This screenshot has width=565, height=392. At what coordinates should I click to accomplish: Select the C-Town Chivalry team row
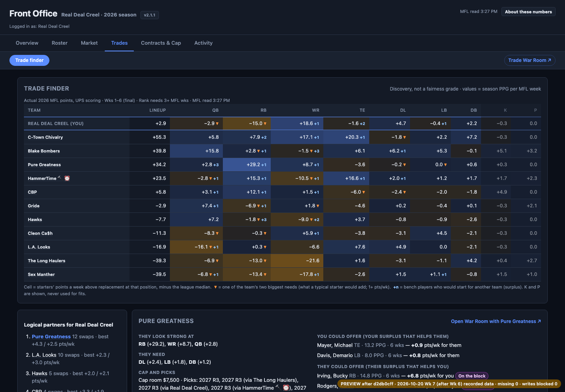pos(282,137)
